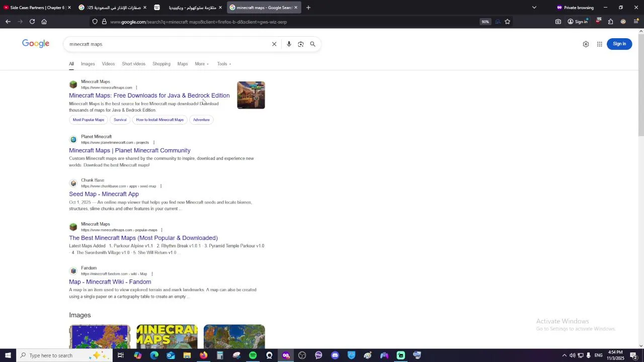The image size is (644, 362).
Task: List all tabs with the chevron
Action: pyautogui.click(x=534, y=8)
